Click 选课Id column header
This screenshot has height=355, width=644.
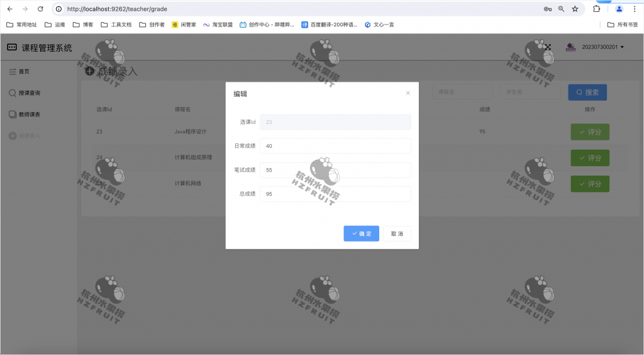point(104,110)
